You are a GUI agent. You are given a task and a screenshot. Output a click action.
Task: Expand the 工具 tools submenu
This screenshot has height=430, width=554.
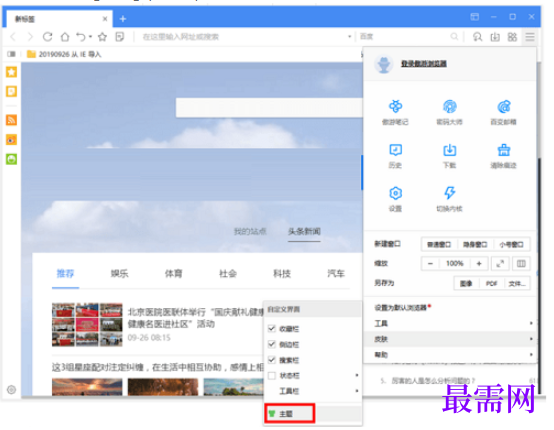click(x=450, y=323)
